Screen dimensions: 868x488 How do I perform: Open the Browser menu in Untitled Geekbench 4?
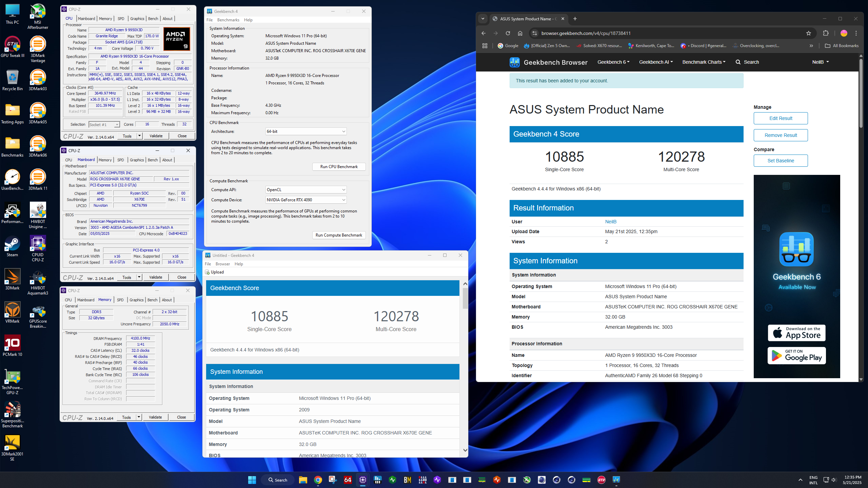coord(222,264)
